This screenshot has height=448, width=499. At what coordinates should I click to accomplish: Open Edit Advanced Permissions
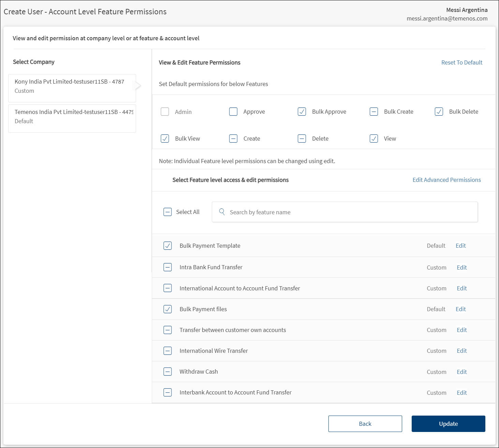(x=446, y=180)
